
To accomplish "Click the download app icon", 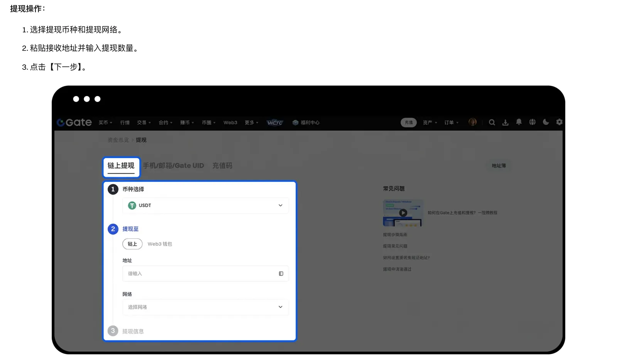I will pyautogui.click(x=505, y=123).
